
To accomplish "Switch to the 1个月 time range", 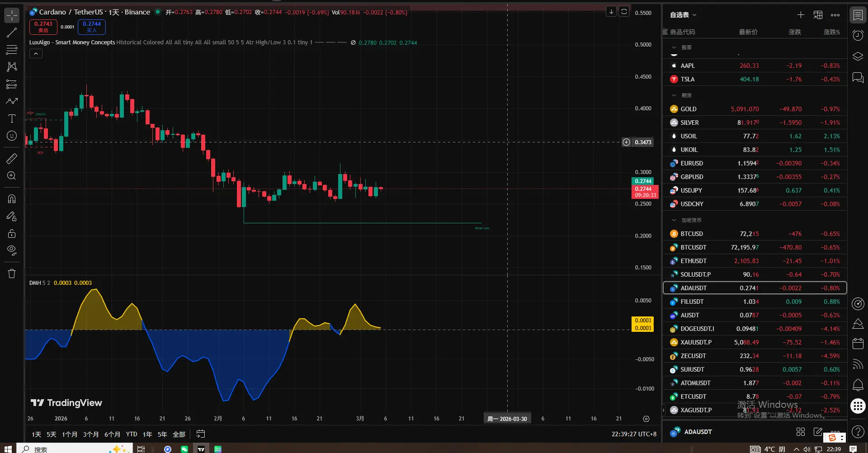I will point(70,434).
